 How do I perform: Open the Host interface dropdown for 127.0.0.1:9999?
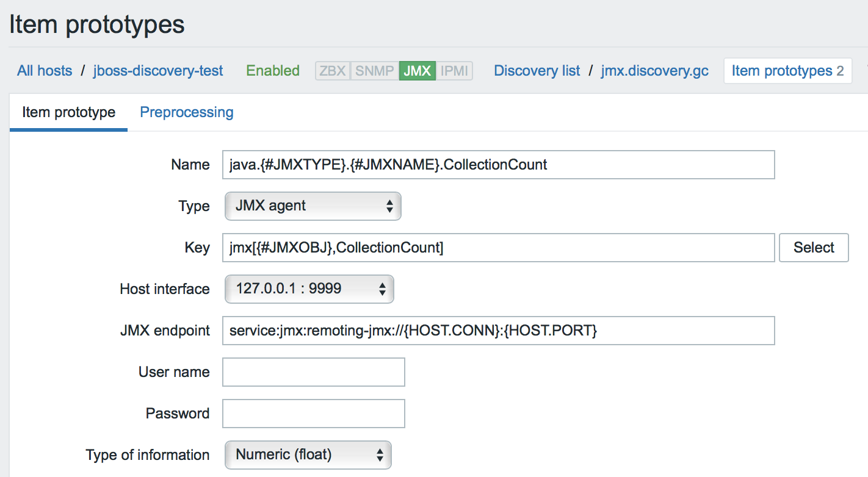coord(308,289)
